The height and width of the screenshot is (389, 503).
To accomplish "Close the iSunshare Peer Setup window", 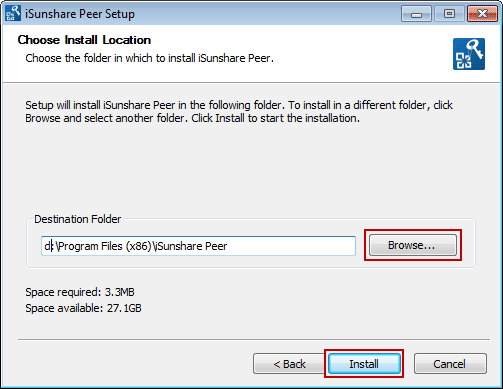I will pyautogui.click(x=482, y=14).
